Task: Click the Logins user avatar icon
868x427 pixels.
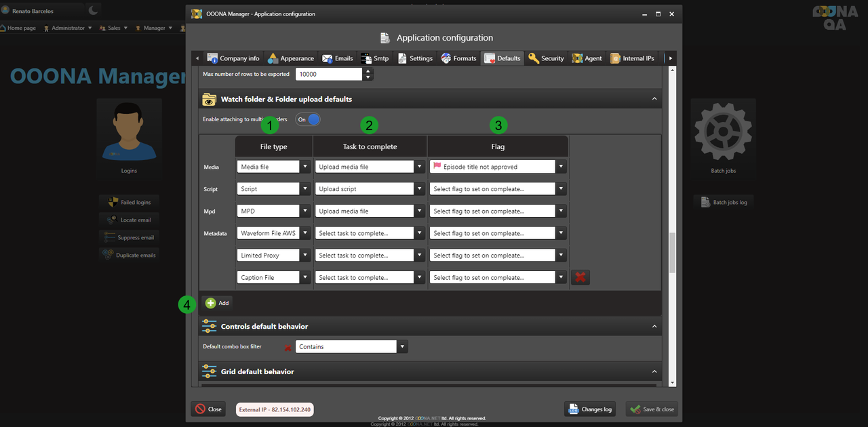Action: tap(129, 131)
